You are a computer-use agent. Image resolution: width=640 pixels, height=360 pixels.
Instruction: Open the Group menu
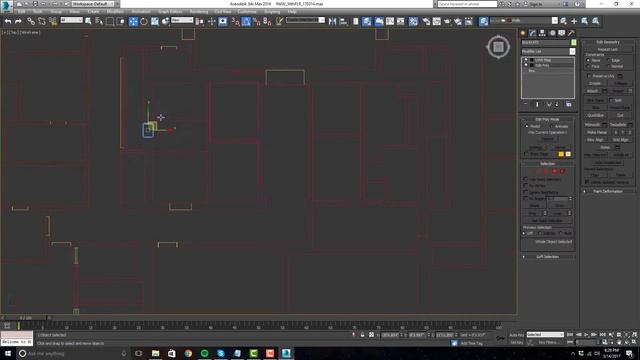click(x=56, y=12)
